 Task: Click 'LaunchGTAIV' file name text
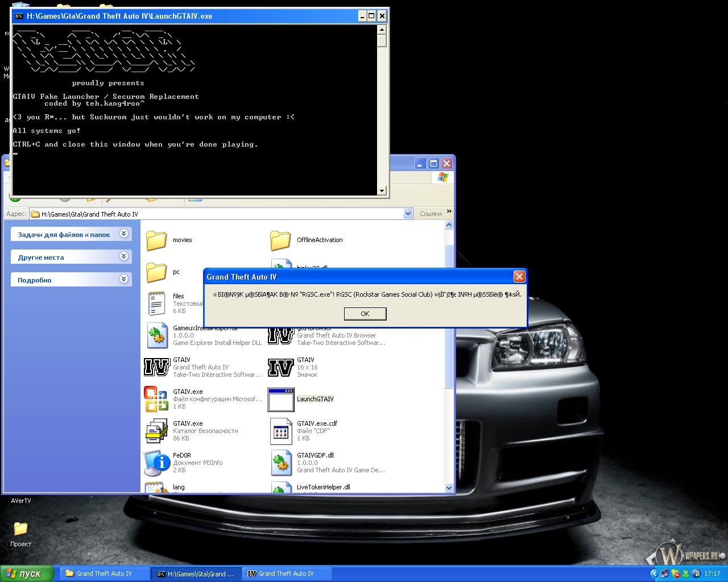pos(315,399)
